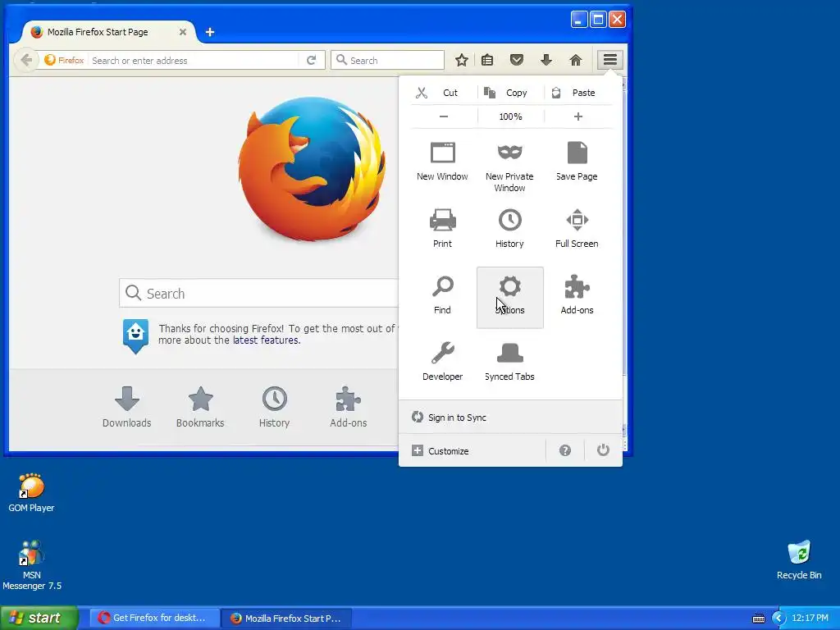Follow the latest features link
The height and width of the screenshot is (630, 840).
tap(267, 340)
